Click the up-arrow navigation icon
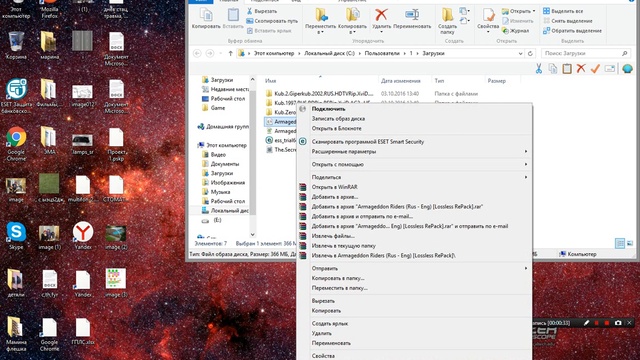This screenshot has width=640, height=360. (x=230, y=53)
